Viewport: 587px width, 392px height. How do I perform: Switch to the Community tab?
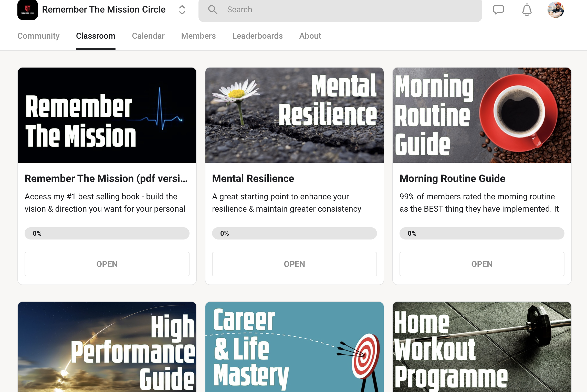38,36
